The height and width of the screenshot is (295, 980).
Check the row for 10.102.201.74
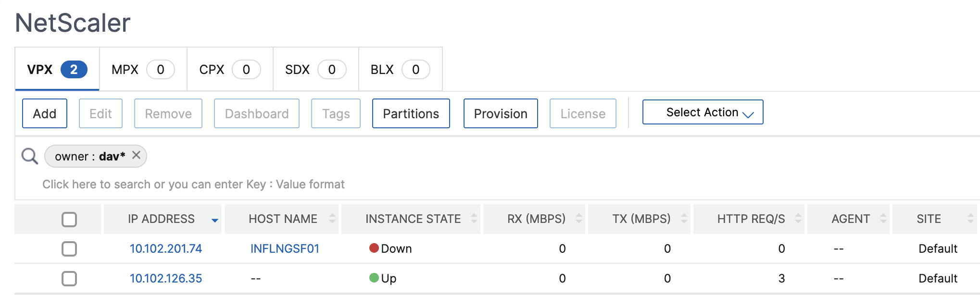click(69, 249)
